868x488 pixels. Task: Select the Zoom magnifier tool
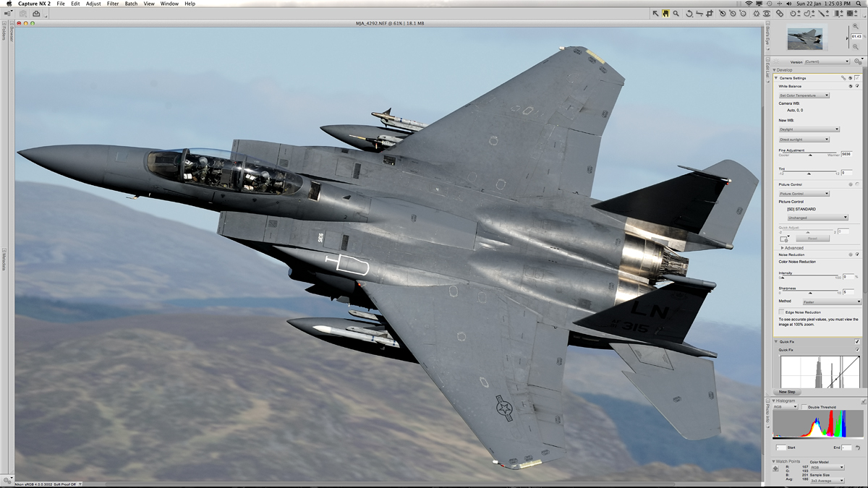[676, 14]
